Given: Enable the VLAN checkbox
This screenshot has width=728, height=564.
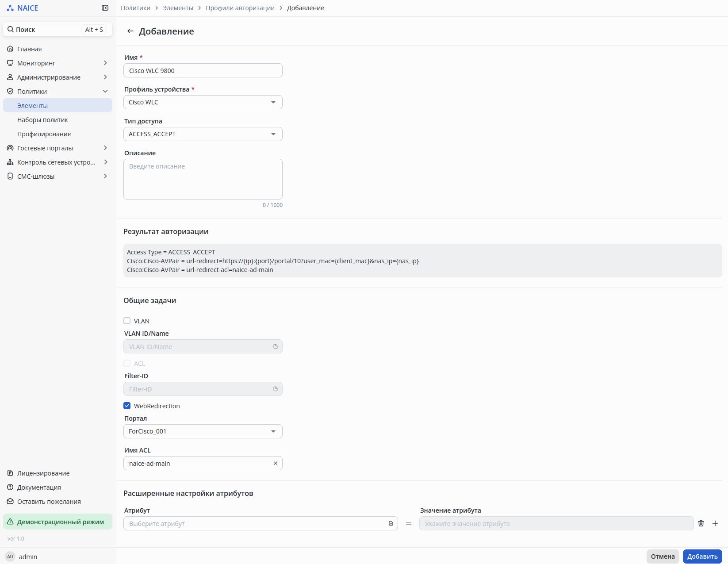Looking at the screenshot, I should point(127,321).
